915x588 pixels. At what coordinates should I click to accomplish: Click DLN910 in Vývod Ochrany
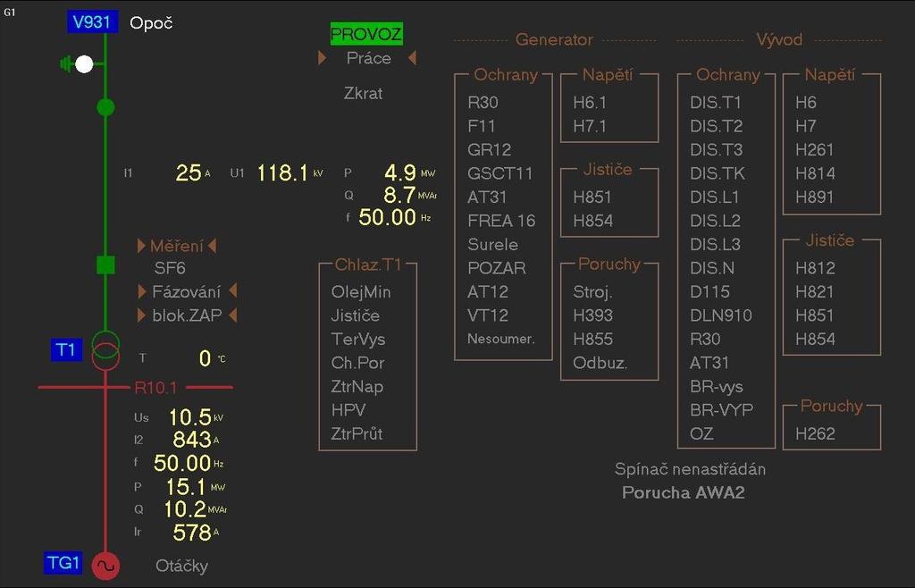point(721,315)
